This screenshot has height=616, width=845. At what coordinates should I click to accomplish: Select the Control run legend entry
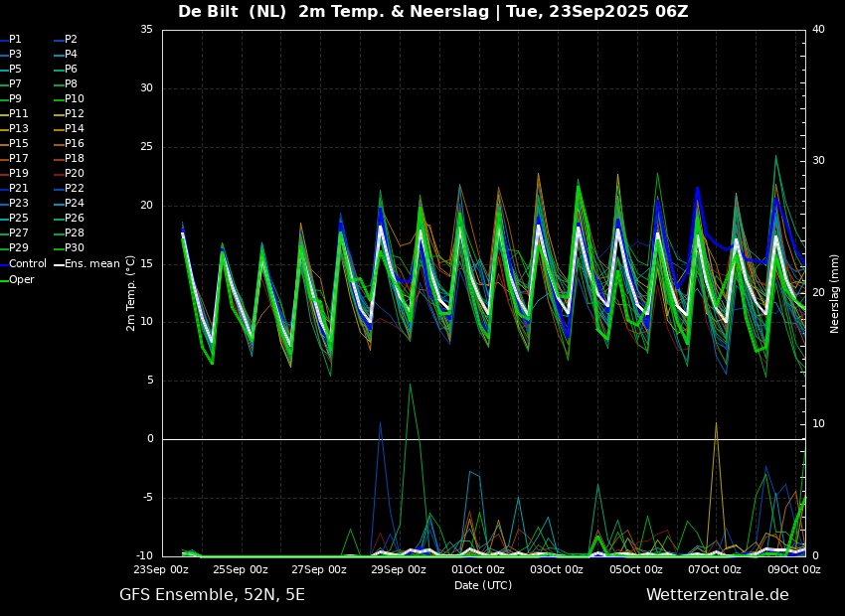pos(27,264)
